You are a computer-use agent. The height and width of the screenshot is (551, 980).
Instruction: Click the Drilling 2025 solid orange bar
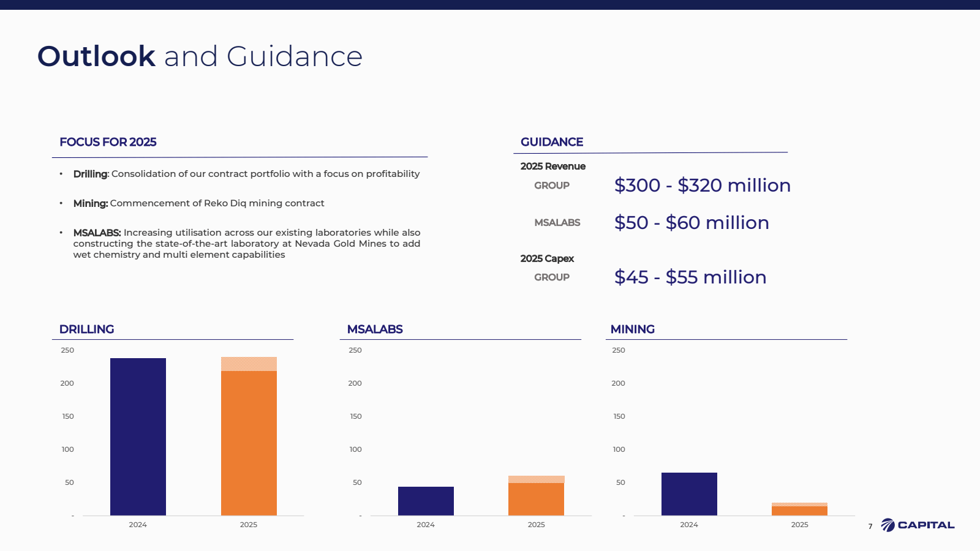pyautogui.click(x=249, y=443)
